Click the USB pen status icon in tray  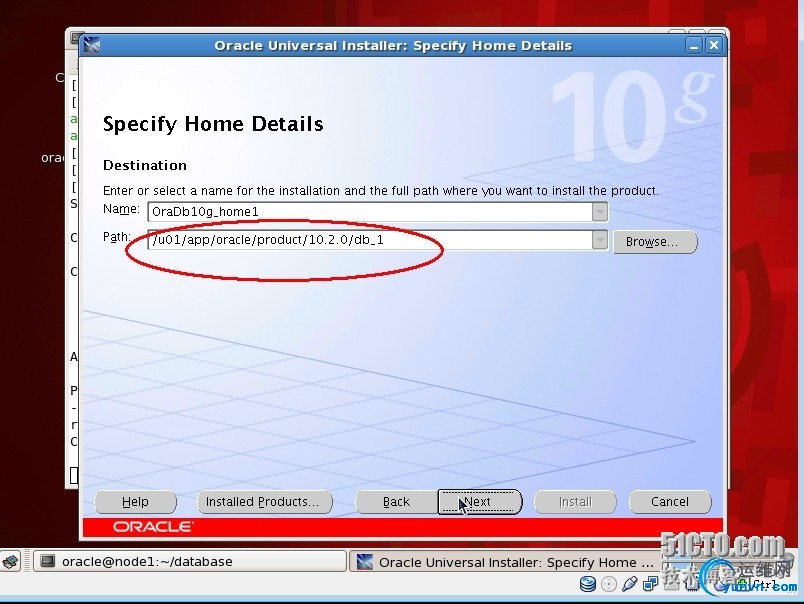coord(629,584)
